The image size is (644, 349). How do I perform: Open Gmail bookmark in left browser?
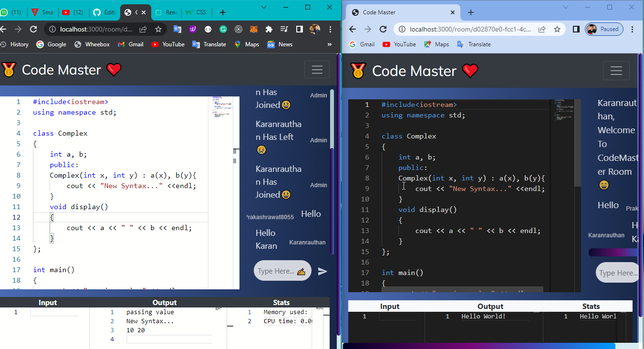click(x=130, y=44)
